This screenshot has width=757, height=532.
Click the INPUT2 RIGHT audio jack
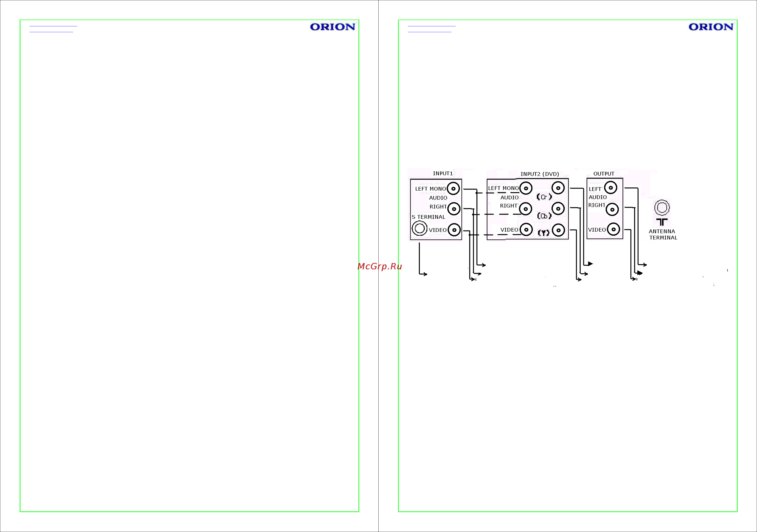[526, 209]
